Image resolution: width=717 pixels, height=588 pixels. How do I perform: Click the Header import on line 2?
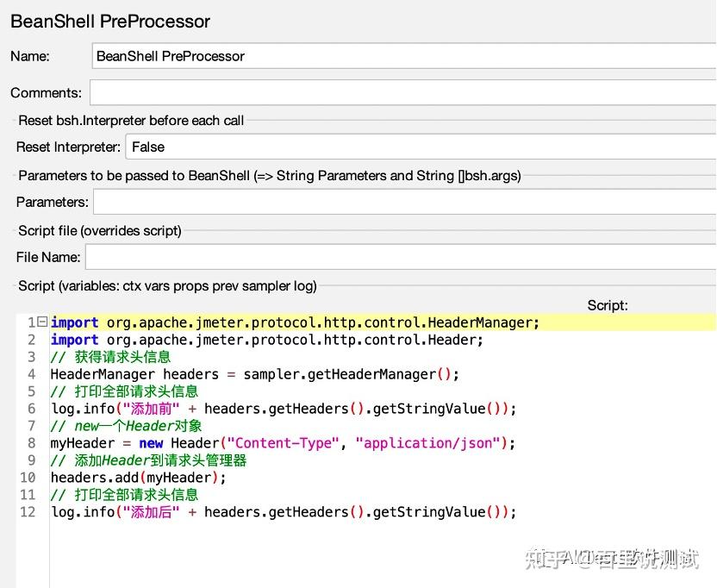coord(259,339)
